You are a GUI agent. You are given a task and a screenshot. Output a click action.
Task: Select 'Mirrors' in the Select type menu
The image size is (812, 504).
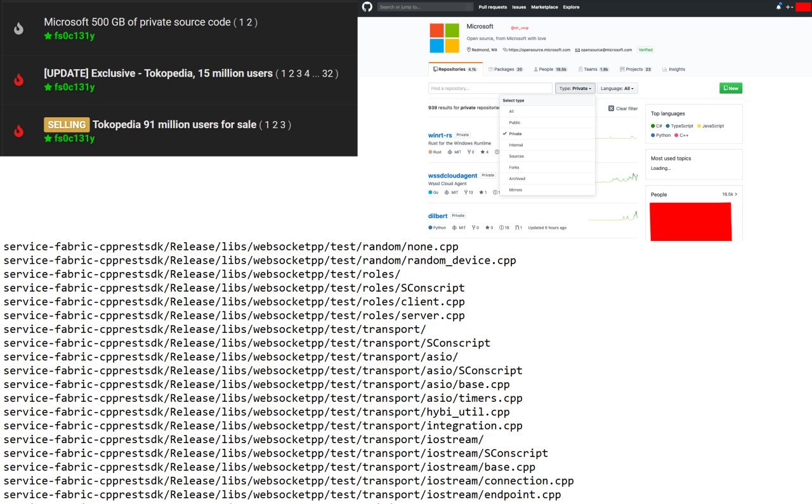click(547, 190)
